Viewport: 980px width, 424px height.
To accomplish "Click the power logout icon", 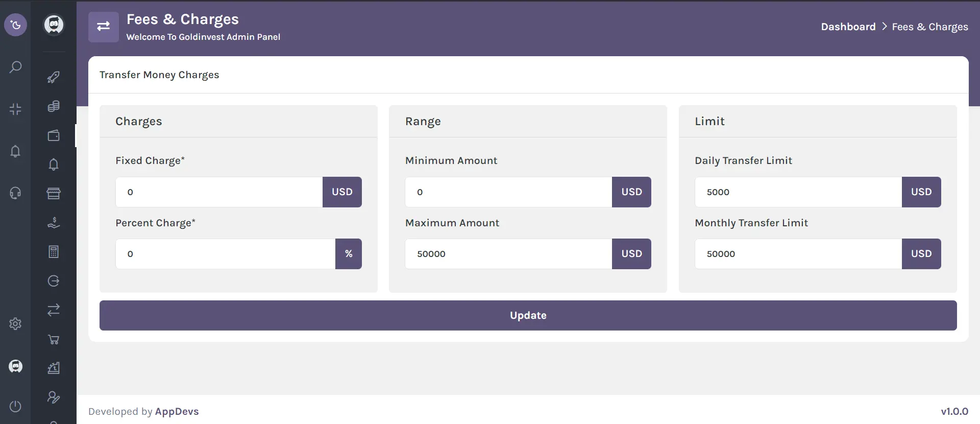I will pos(15,406).
